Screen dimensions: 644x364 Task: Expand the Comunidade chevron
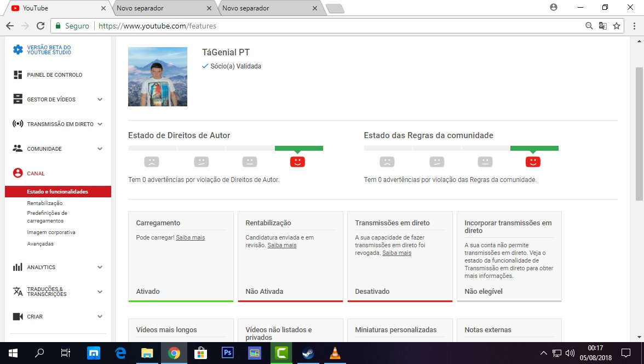(x=100, y=149)
